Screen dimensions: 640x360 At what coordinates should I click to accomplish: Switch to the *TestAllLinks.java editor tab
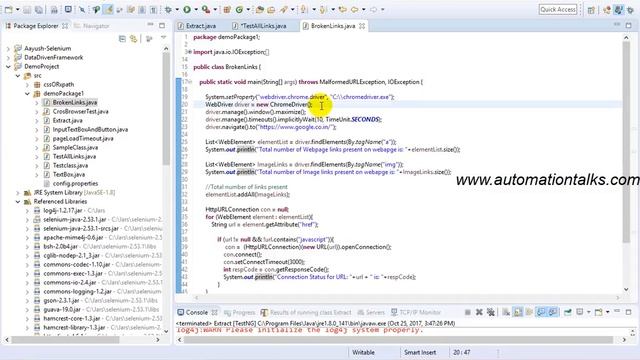click(260, 26)
